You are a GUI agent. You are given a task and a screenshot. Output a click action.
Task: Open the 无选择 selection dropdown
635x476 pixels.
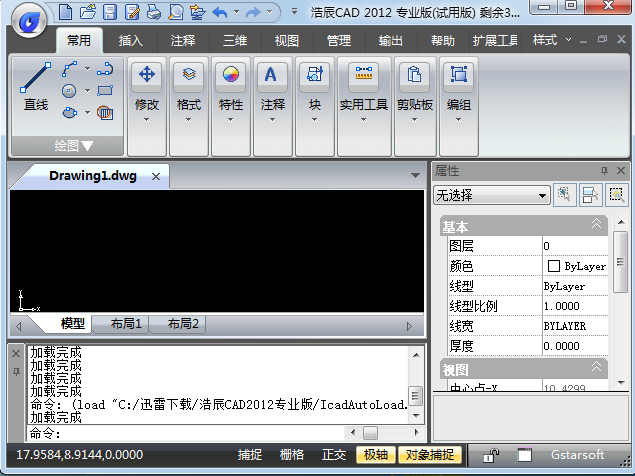(492, 196)
